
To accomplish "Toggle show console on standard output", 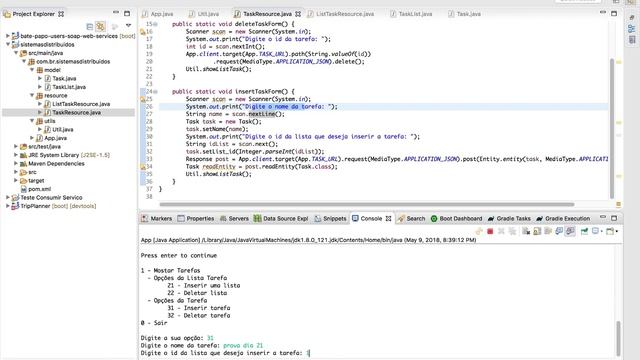I will (x=559, y=231).
